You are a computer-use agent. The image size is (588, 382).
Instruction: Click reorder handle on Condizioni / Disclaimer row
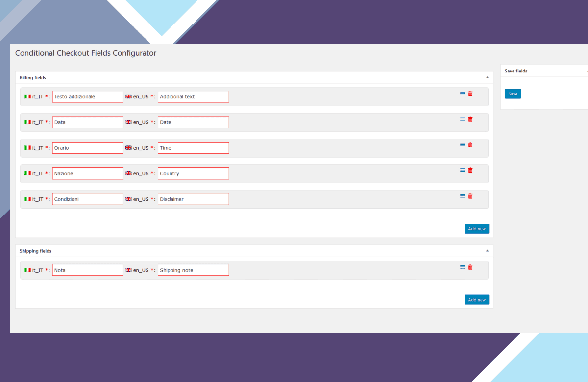click(x=463, y=196)
